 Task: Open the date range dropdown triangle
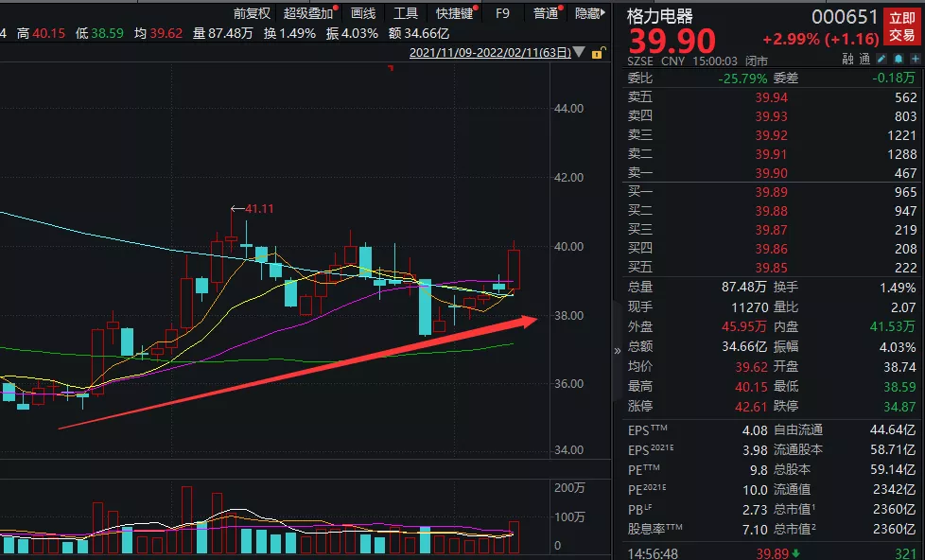(x=579, y=53)
